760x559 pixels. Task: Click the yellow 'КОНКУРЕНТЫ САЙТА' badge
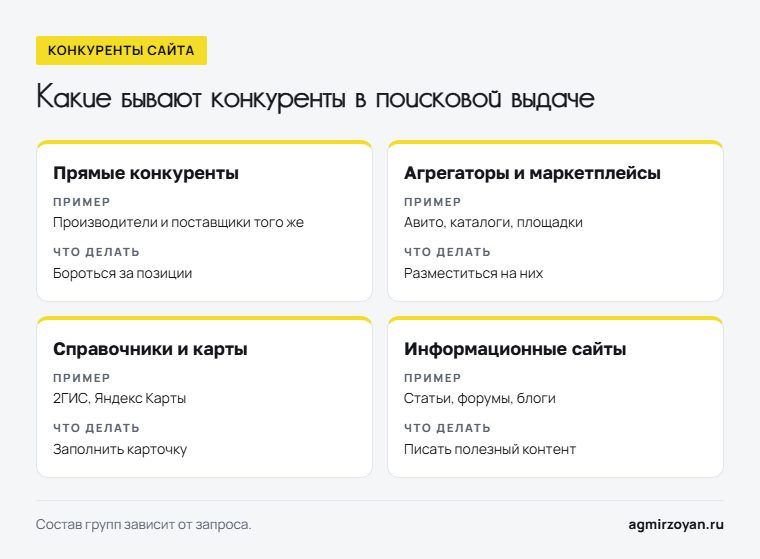pos(121,50)
